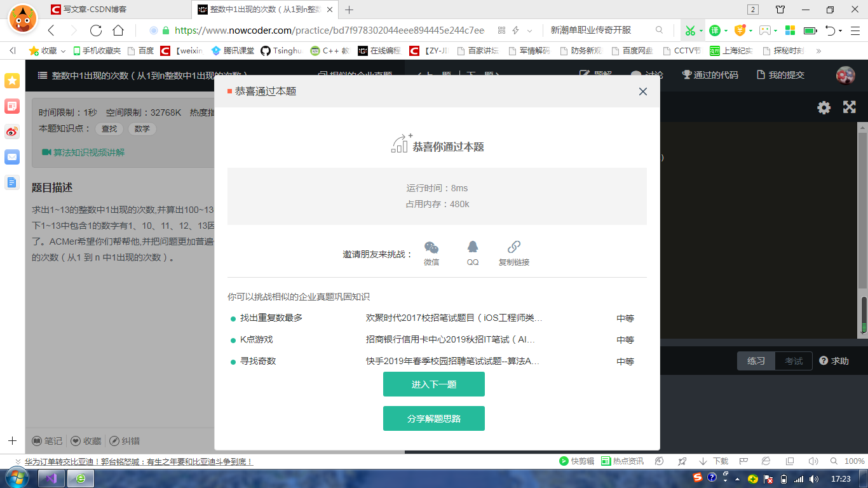Take a screenshot with the scissors toolbar icon

coord(691,30)
